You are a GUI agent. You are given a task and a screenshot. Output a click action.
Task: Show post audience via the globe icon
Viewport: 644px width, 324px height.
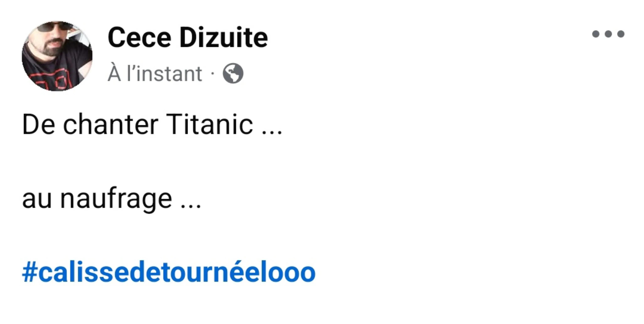tap(233, 73)
